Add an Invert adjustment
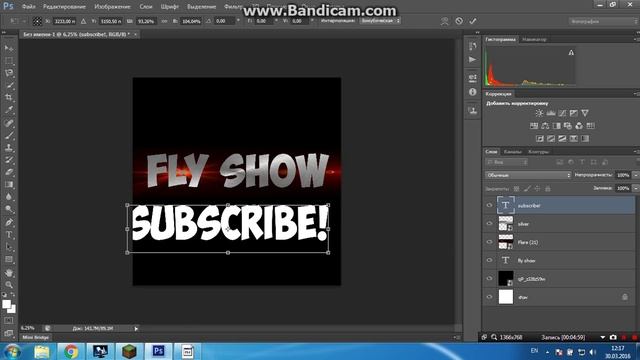Image resolution: width=640 pixels, height=360 pixels. coord(540,139)
